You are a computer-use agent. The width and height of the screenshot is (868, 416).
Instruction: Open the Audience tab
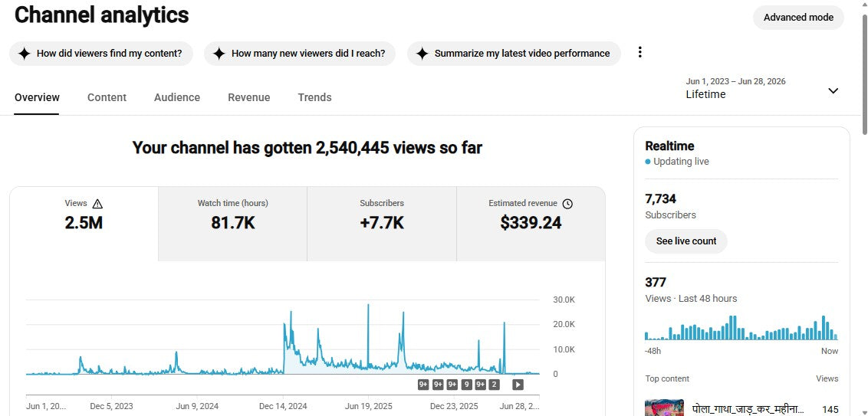[177, 97]
